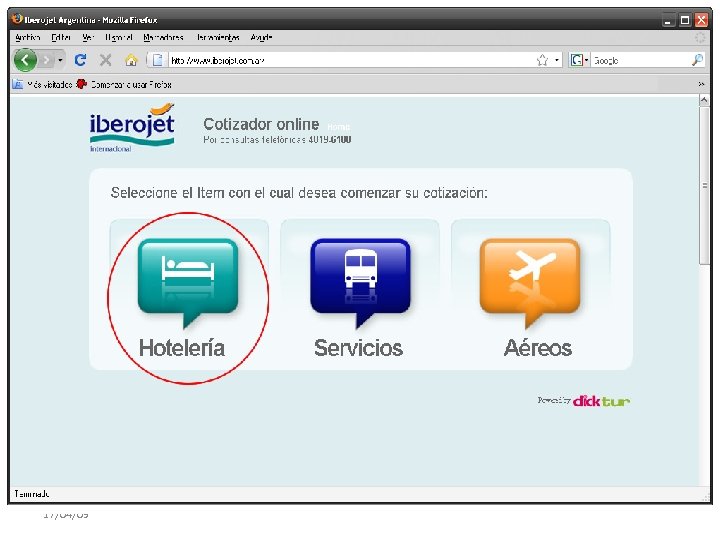The height and width of the screenshot is (540, 720).
Task: Minimize the Firefox window
Action: click(668, 20)
